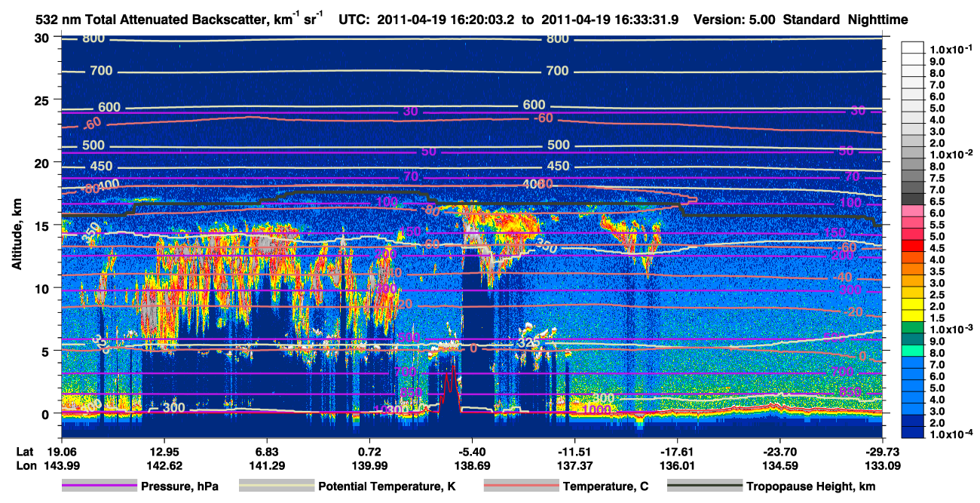
Task: Click the pink colorbar swatch beside '5.5'
Action: 914,222
